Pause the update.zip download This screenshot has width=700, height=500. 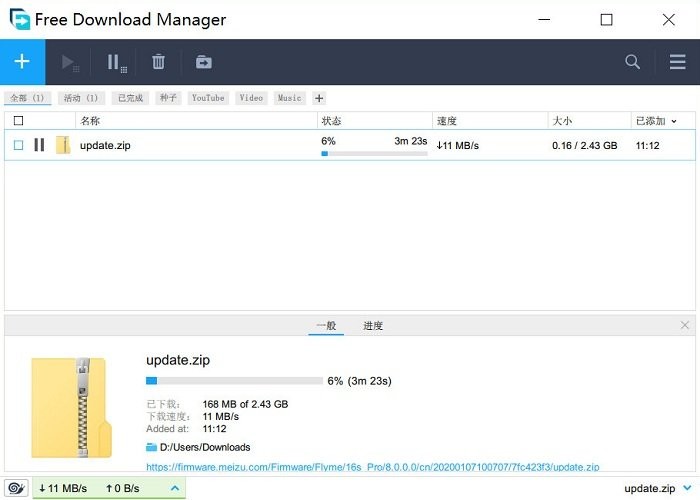click(x=39, y=145)
